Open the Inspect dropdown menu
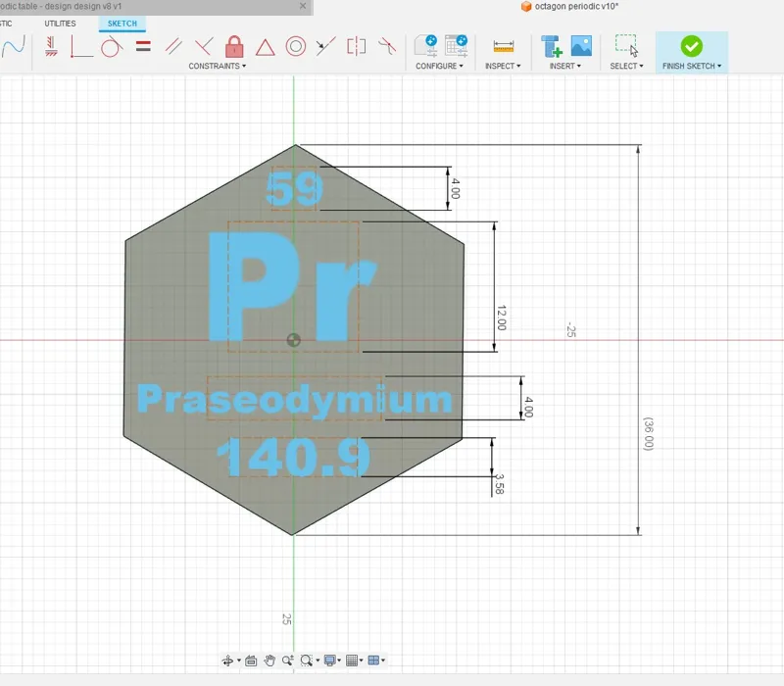Image resolution: width=784 pixels, height=686 pixels. coord(503,66)
